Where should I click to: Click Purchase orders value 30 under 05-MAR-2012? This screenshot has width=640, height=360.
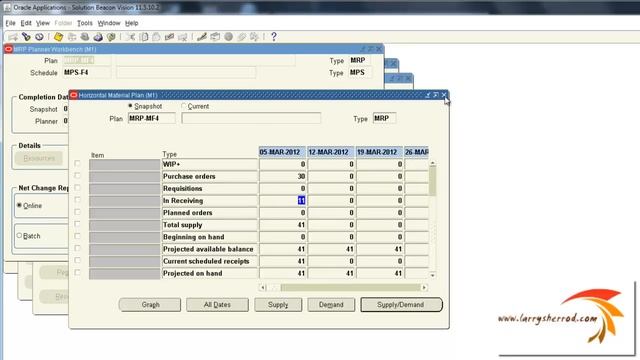coord(282,176)
